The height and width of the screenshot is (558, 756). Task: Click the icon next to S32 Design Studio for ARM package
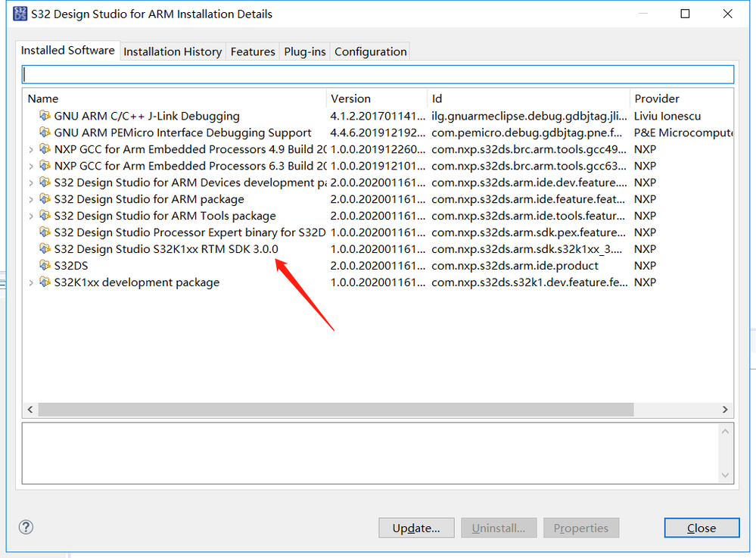click(45, 198)
